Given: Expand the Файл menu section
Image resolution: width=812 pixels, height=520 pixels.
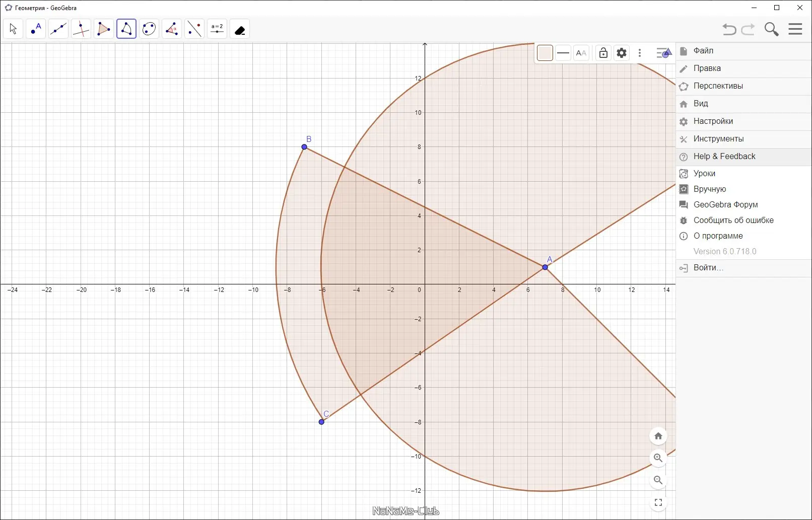Looking at the screenshot, I should click(x=744, y=51).
